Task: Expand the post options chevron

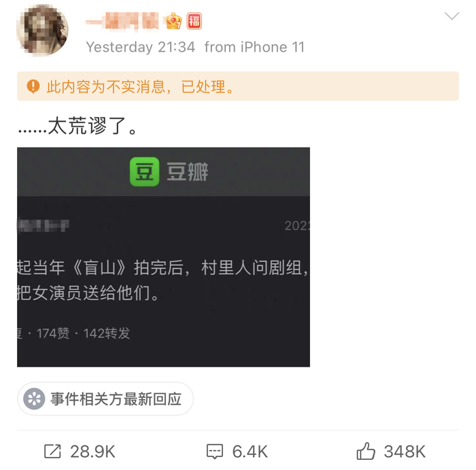Action: [452, 16]
